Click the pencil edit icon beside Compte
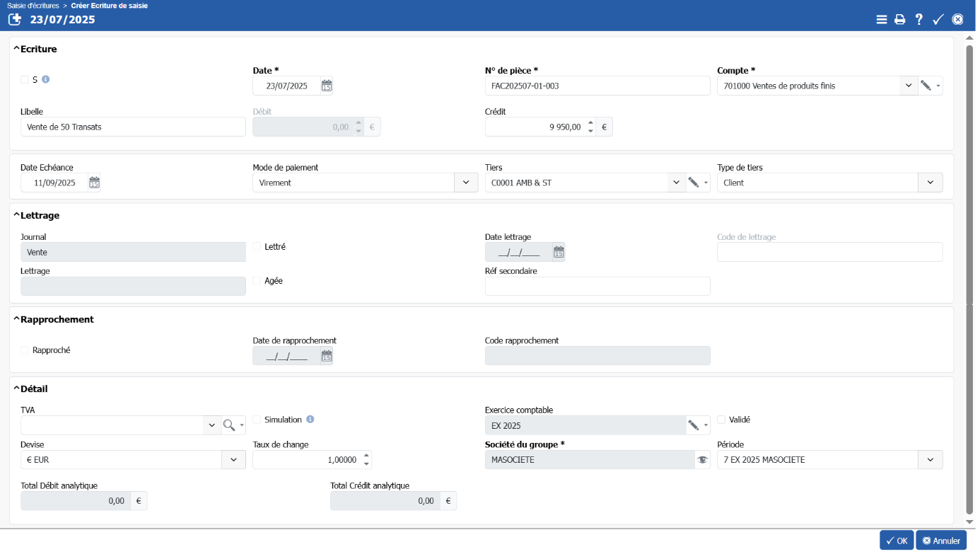This screenshot has width=980, height=554. pos(926,86)
